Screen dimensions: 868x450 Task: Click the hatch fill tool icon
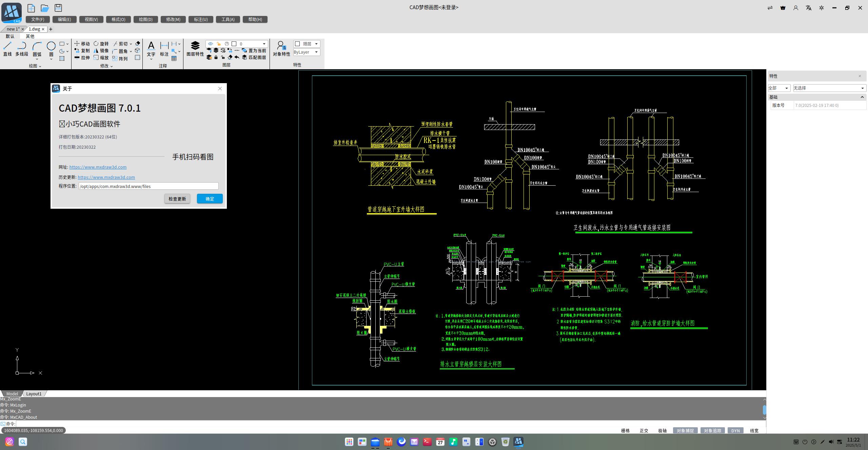62,58
